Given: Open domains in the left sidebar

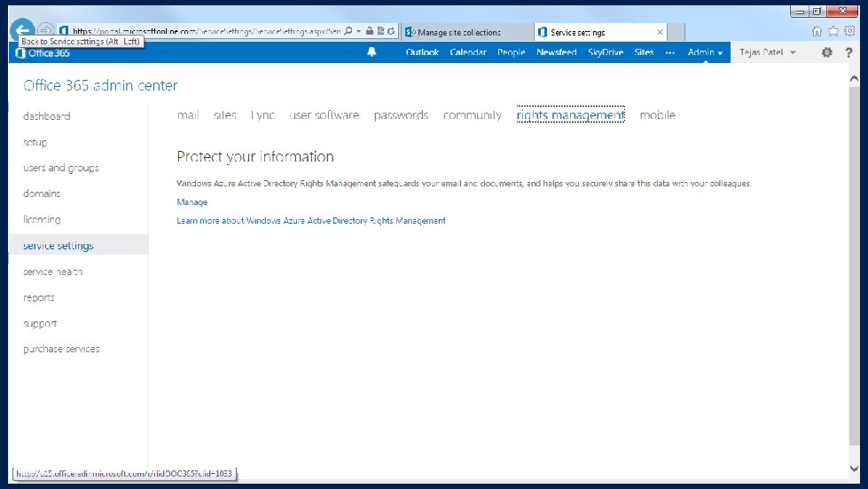Looking at the screenshot, I should [42, 193].
